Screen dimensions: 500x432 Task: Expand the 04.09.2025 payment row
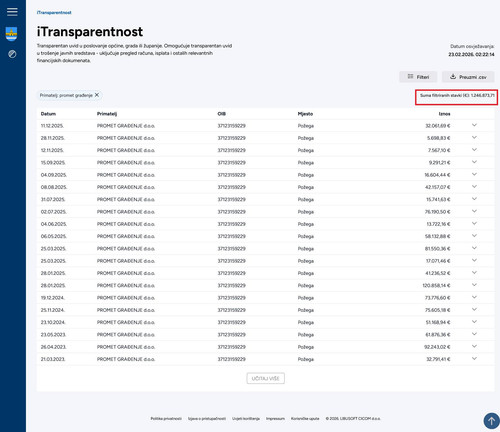[x=474, y=175]
